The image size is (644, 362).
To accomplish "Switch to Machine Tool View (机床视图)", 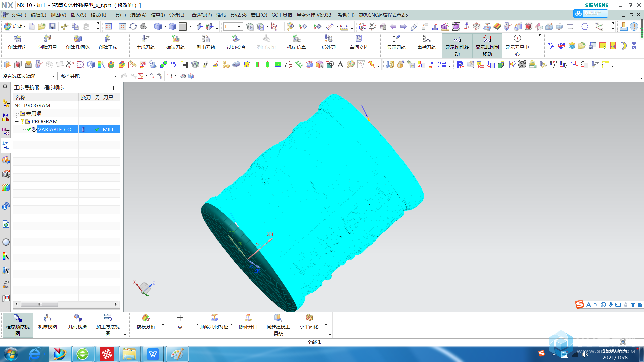I will click(x=48, y=322).
